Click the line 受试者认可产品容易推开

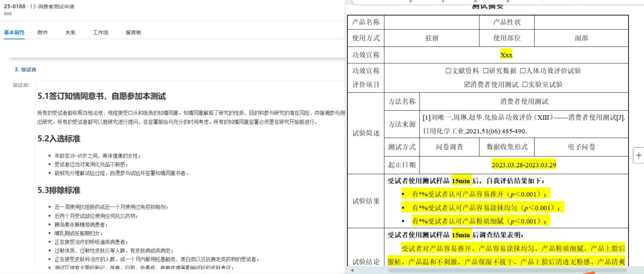coord(480,194)
